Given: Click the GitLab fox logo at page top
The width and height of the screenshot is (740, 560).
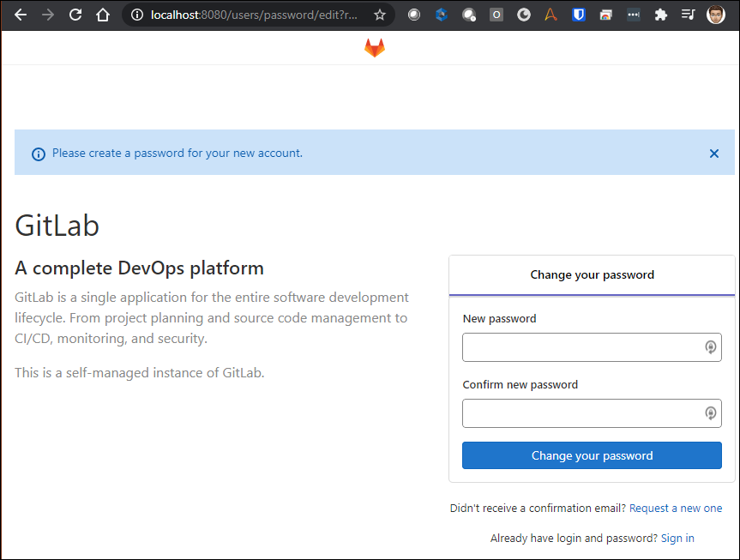Looking at the screenshot, I should (375, 48).
